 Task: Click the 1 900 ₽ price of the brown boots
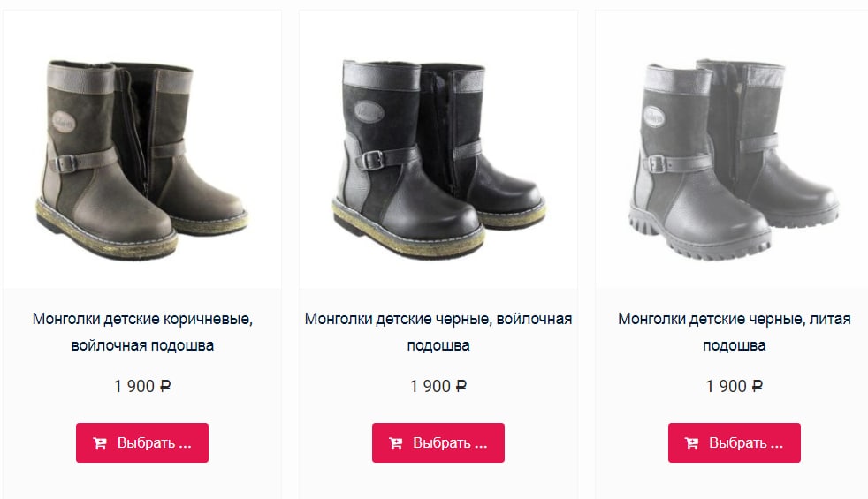coord(142,386)
